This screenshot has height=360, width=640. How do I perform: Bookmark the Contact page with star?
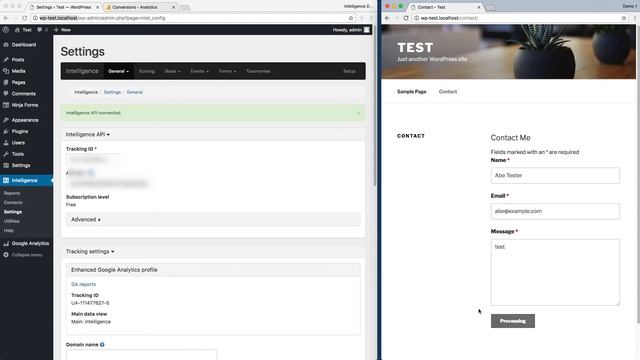(x=624, y=18)
